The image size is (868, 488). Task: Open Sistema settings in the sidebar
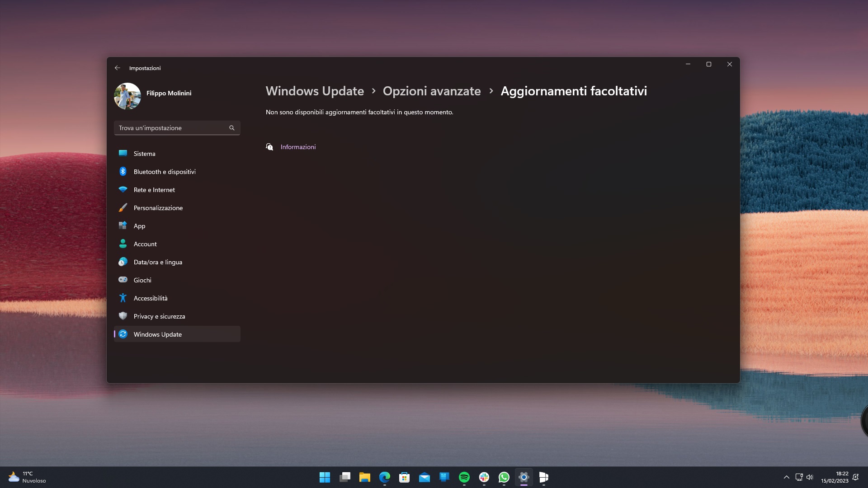pos(177,154)
